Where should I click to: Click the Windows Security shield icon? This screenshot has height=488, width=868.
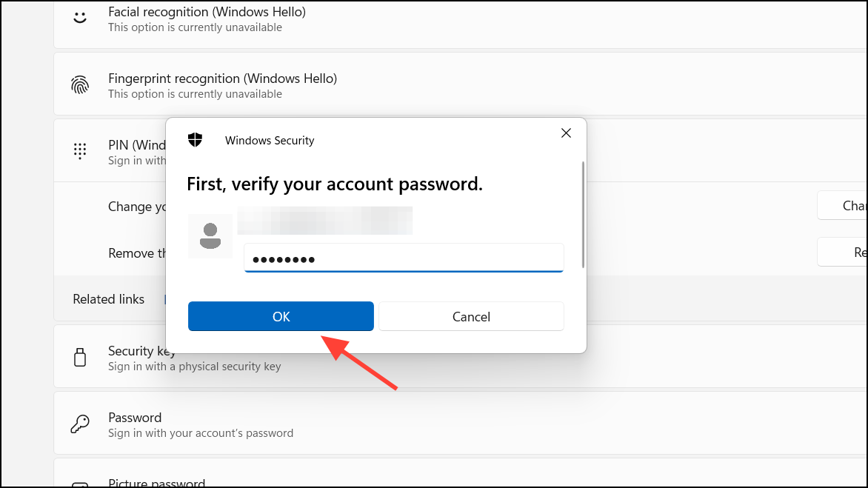[196, 139]
